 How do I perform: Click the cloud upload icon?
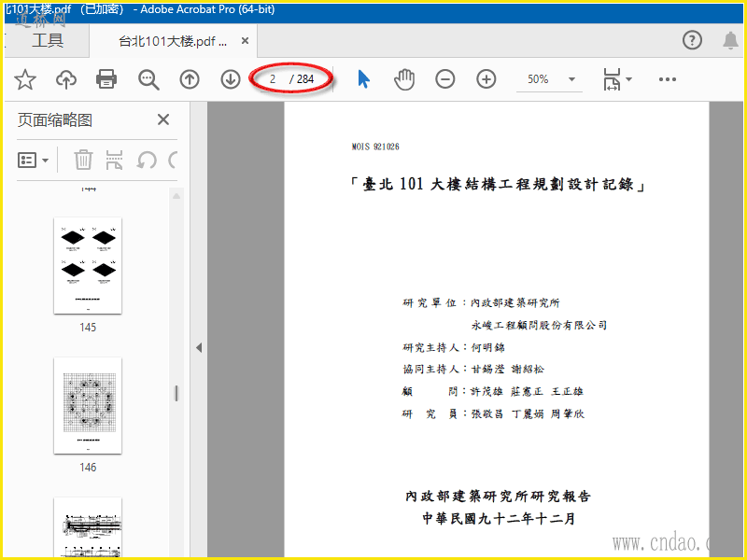[66, 79]
